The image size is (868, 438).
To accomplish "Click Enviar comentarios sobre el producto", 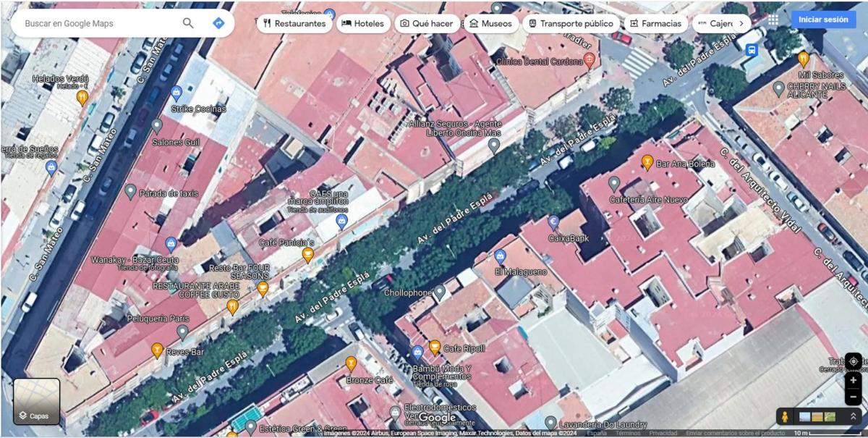I will (735, 433).
